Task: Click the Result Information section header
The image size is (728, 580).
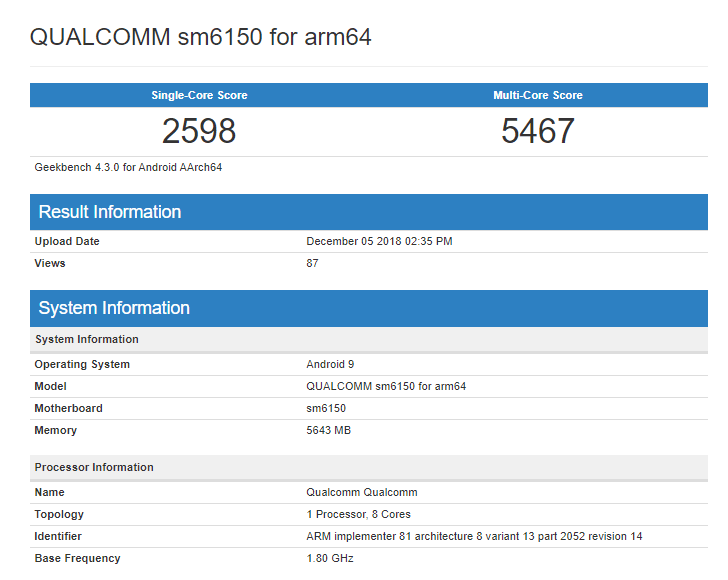Action: coord(110,212)
